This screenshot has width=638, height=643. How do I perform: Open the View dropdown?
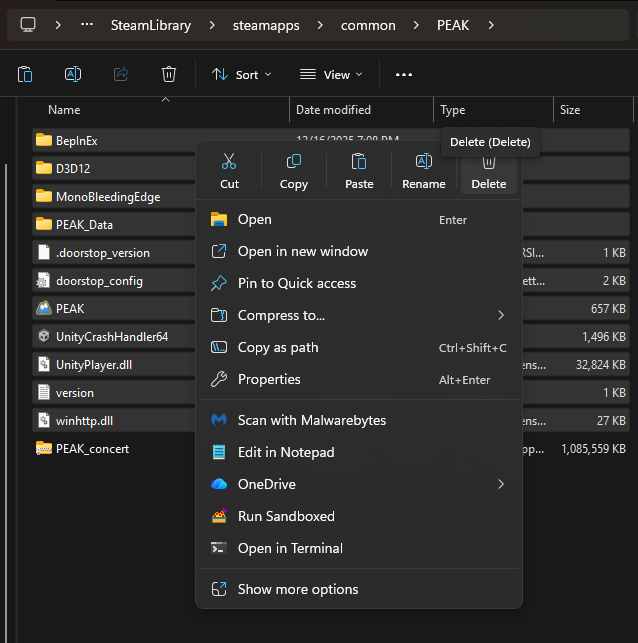(331, 74)
